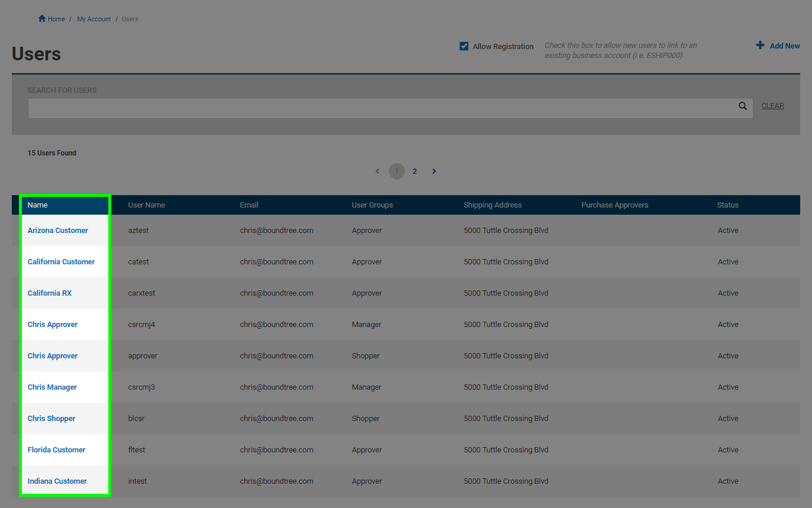Select the username fltest
The image size is (812, 508).
point(137,450)
